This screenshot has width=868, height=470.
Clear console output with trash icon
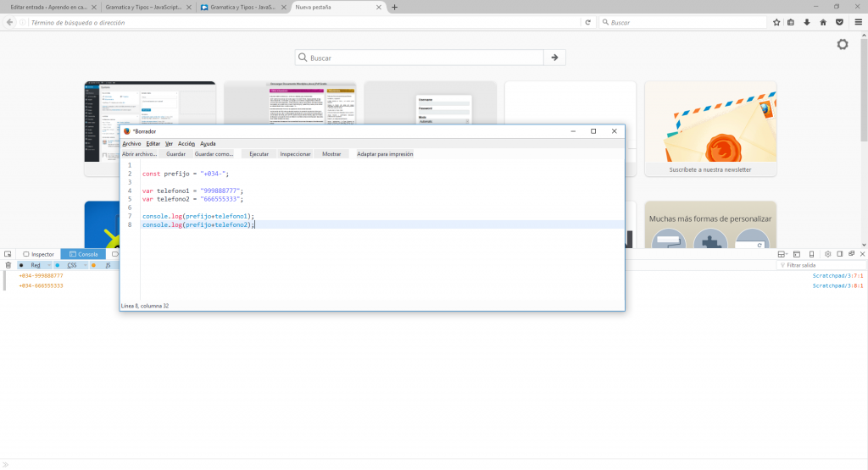(x=8, y=265)
